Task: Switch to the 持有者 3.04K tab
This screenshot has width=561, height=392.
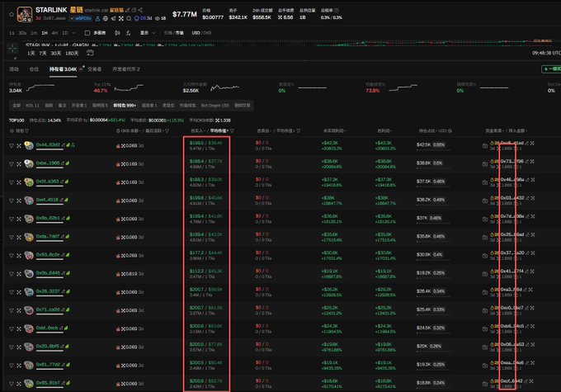Action: pyautogui.click(x=63, y=69)
